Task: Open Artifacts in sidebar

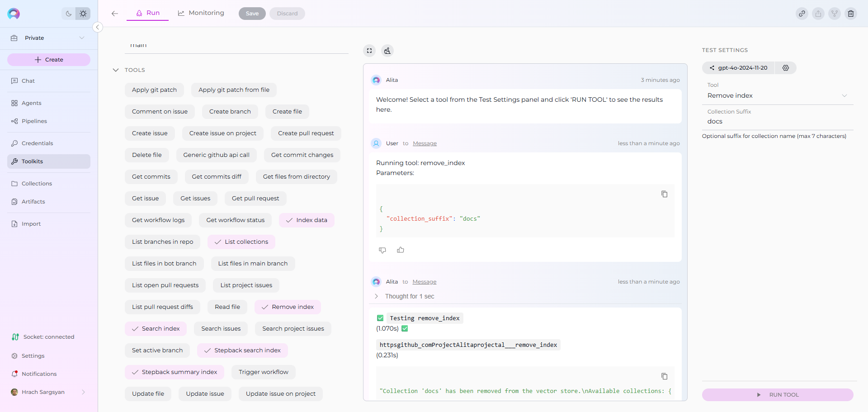Action: point(49,202)
